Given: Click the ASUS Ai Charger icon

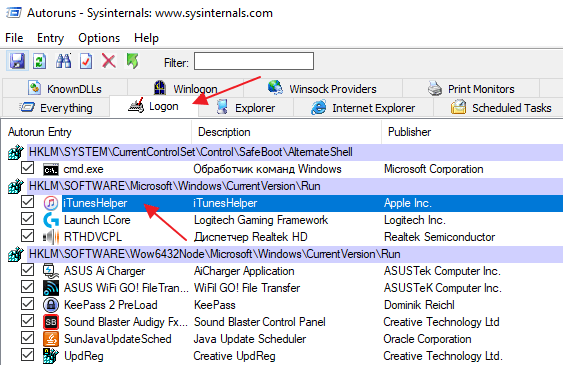Looking at the screenshot, I should click(51, 271).
